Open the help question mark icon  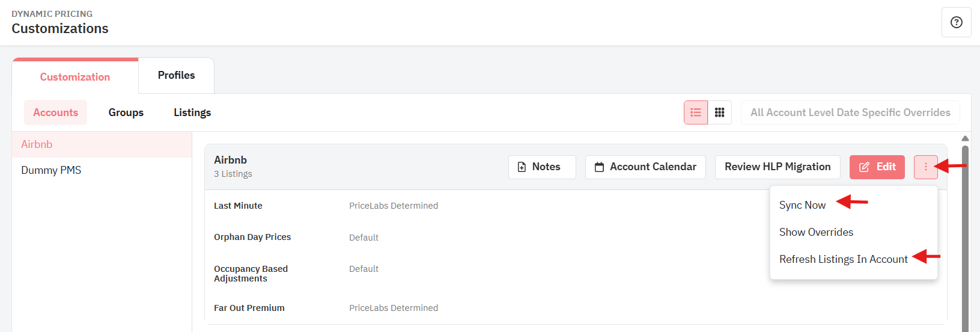click(x=956, y=22)
